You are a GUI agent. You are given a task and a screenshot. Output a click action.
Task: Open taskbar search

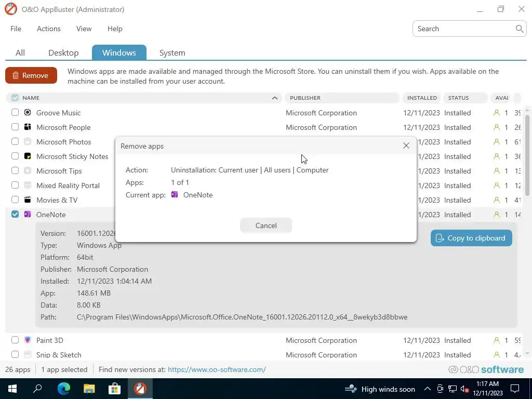tap(37, 389)
